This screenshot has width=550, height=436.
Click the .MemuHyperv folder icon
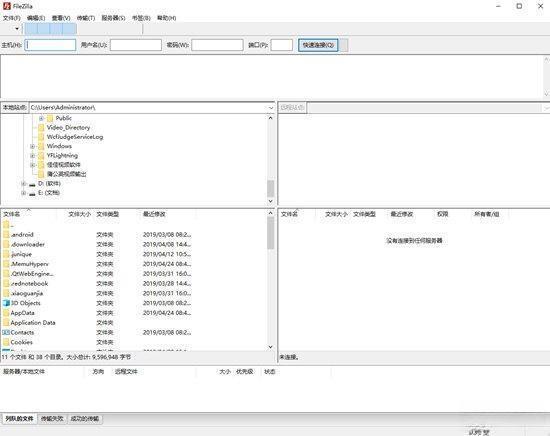pos(6,264)
